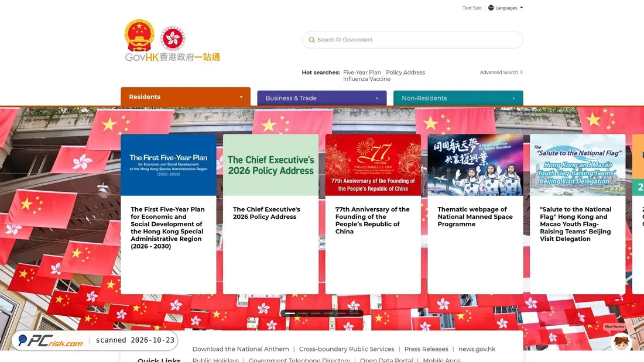Open the Mobile Apps quick link
Screen dimensions: 644x362
[442, 360]
